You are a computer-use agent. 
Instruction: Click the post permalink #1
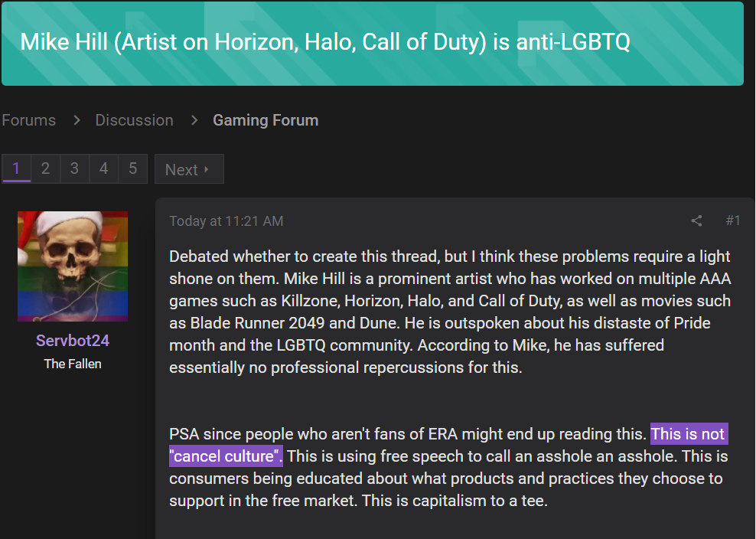coord(733,220)
